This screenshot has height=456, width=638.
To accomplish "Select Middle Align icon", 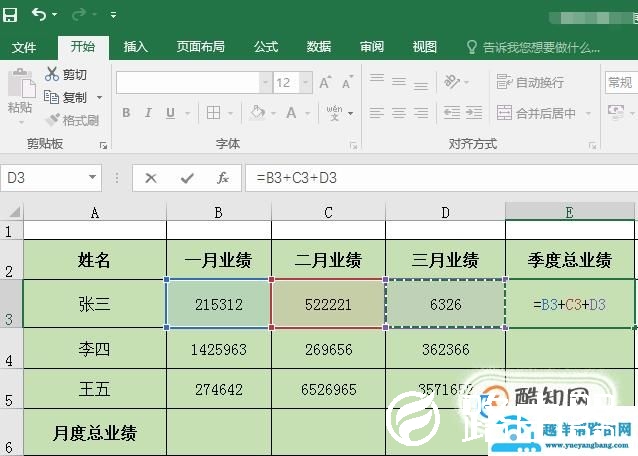I will (399, 82).
